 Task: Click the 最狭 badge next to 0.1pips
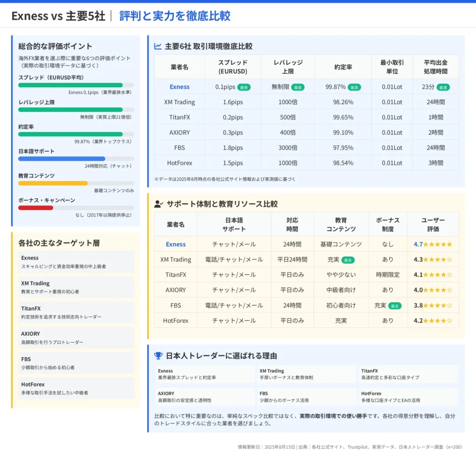244,87
